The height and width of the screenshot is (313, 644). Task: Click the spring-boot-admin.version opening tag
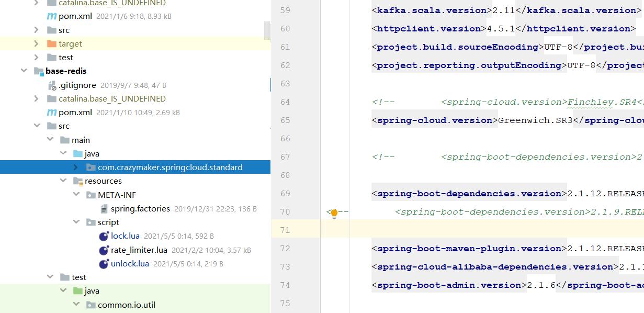click(449, 285)
